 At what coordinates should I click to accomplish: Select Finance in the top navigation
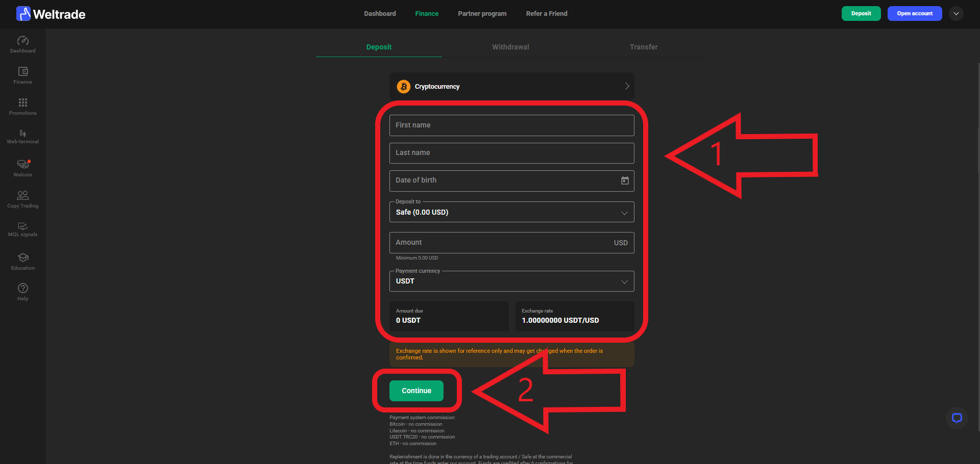[x=427, y=14]
